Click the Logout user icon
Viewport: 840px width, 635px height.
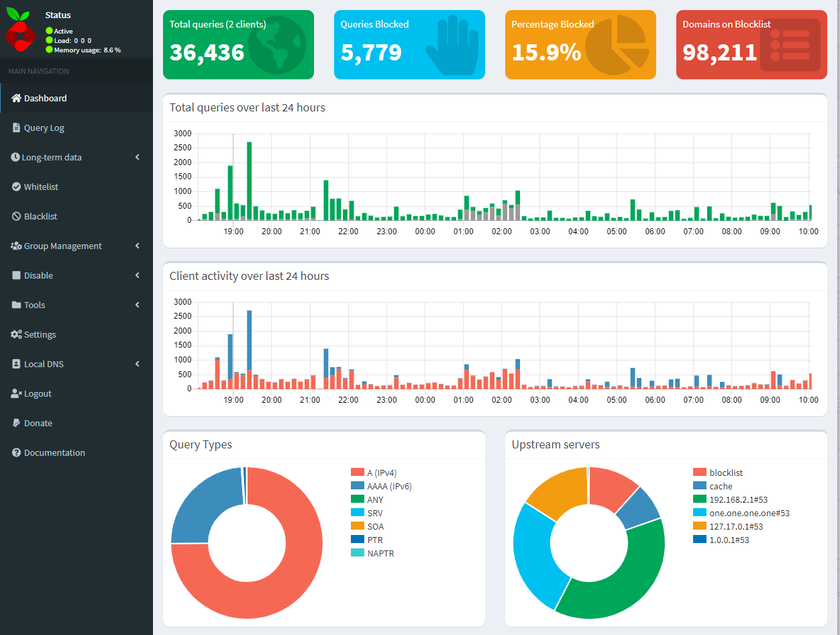tap(17, 393)
